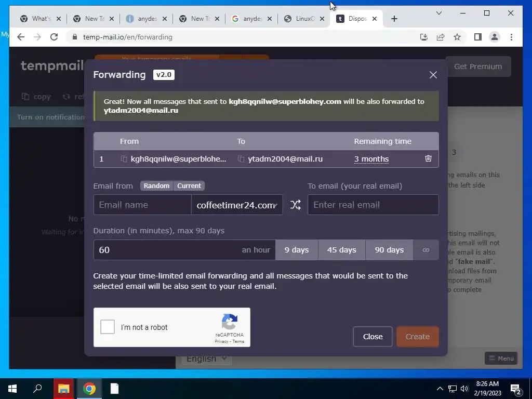This screenshot has width=532, height=399.
Task: Copy the from address kgh8qqnilw@superblohe...
Action: click(x=124, y=159)
